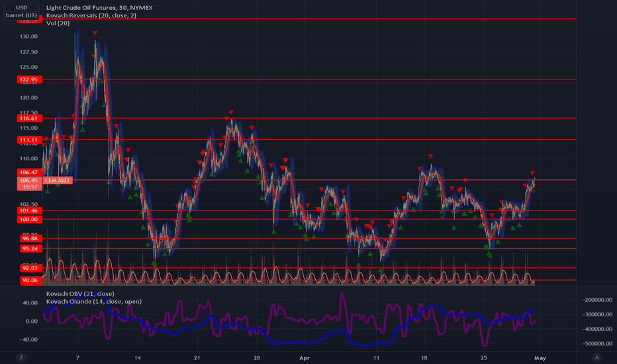Viewport: 617px width, 364px height.
Task: Click the 102.50 value on price axis
Action: [28, 204]
